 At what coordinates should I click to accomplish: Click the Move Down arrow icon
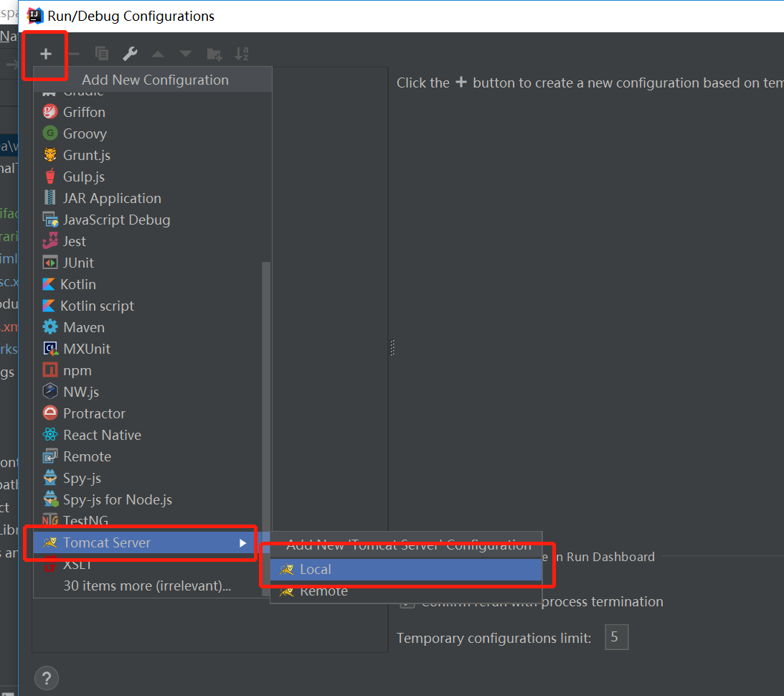[x=186, y=54]
